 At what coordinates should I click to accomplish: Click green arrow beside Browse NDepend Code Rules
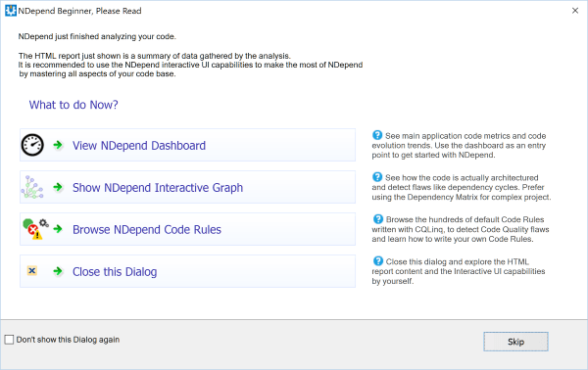(58, 229)
